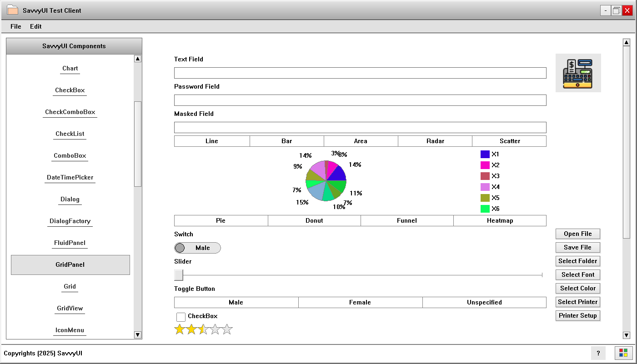Click inside the Password Field
This screenshot has height=364, width=637.
[360, 100]
